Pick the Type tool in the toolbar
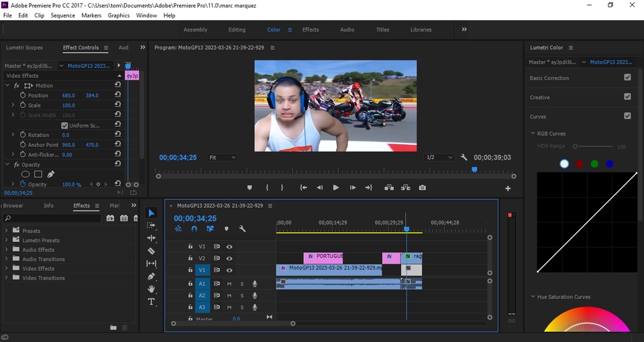 pyautogui.click(x=152, y=302)
